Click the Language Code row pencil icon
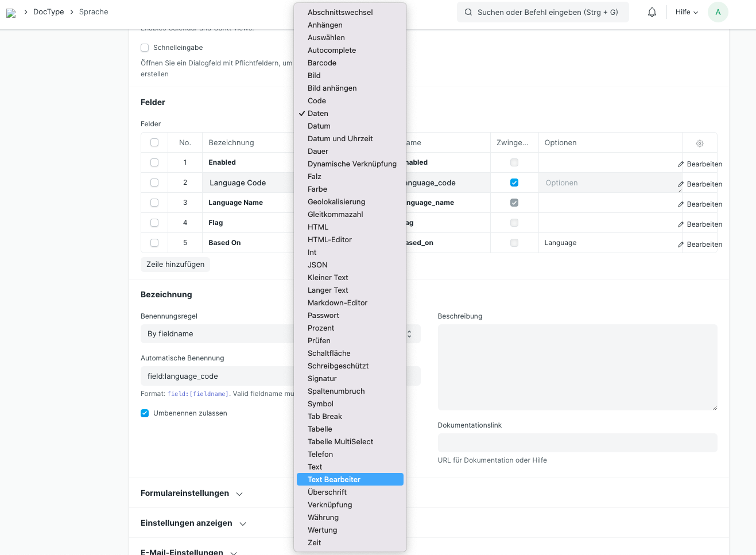The width and height of the screenshot is (756, 555). pyautogui.click(x=681, y=184)
